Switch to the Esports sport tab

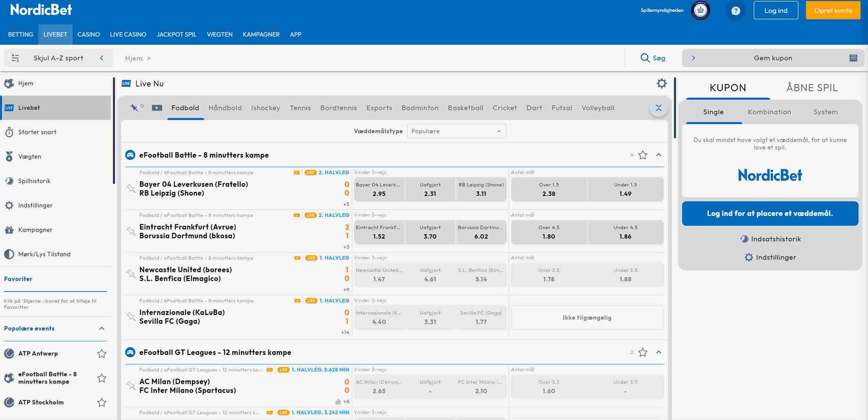379,108
